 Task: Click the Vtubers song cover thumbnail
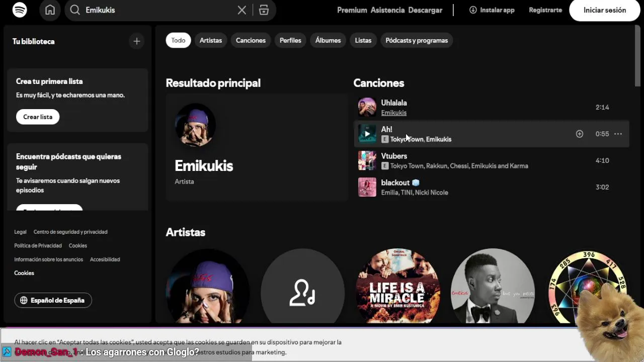click(x=367, y=160)
